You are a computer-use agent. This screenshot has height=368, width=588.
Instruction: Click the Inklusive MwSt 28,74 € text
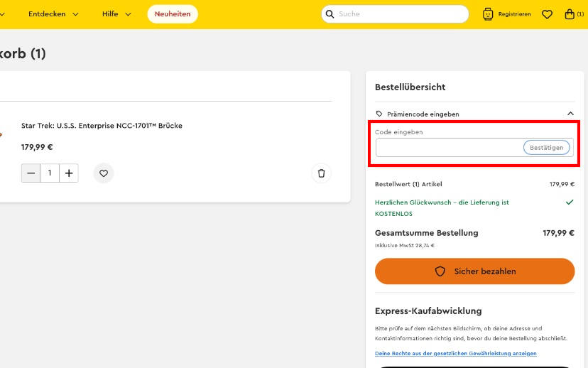[x=405, y=245]
